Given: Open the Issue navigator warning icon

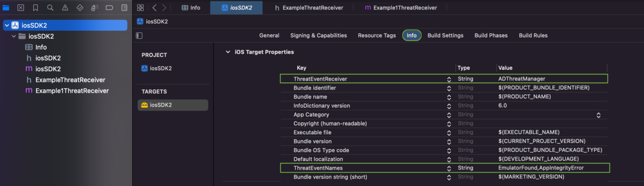Looking at the screenshot, I should [65, 8].
